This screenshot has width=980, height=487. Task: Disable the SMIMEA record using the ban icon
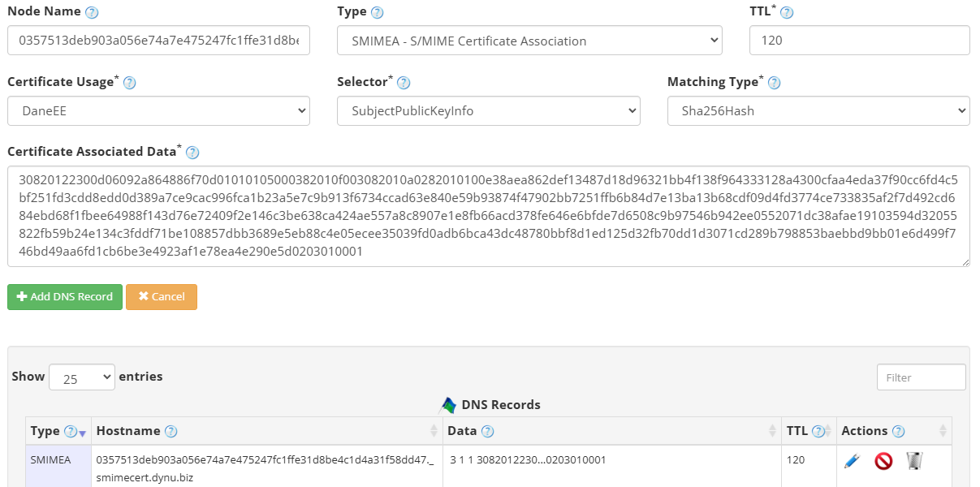click(x=882, y=460)
